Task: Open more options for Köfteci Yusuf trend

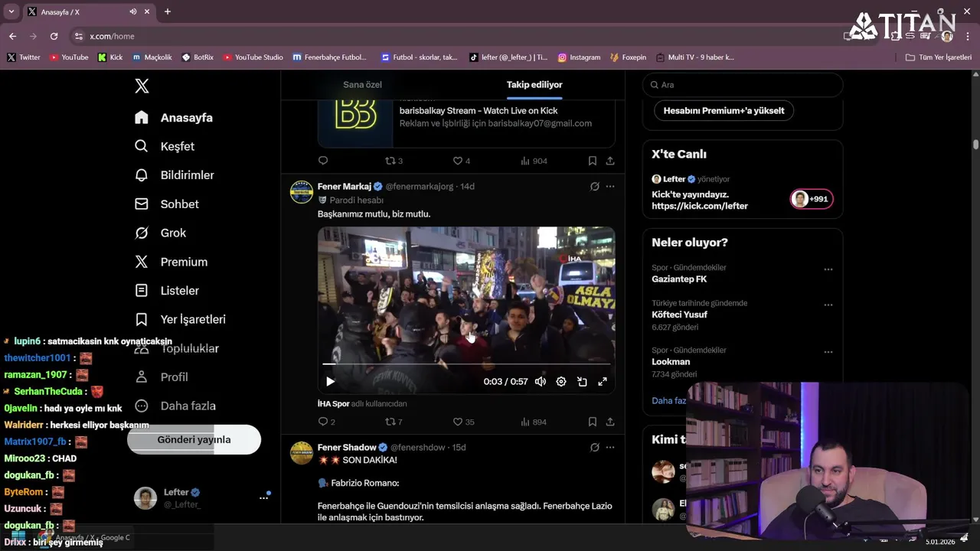Action: coord(828,305)
